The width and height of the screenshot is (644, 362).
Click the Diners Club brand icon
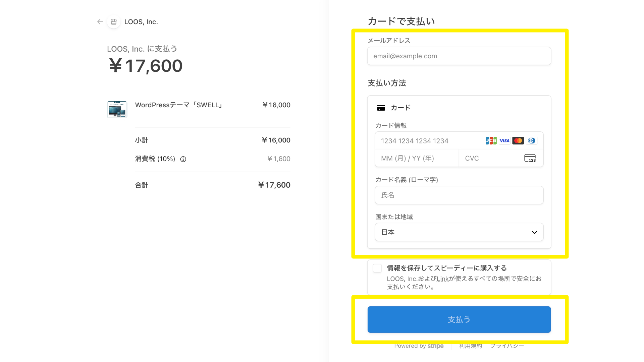point(532,141)
